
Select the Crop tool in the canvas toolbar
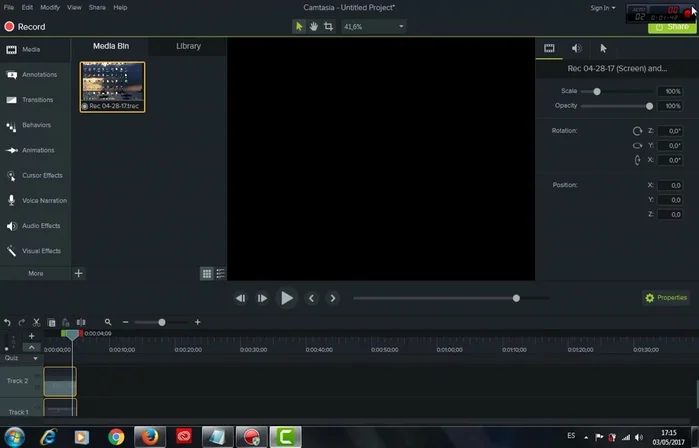pos(328,27)
